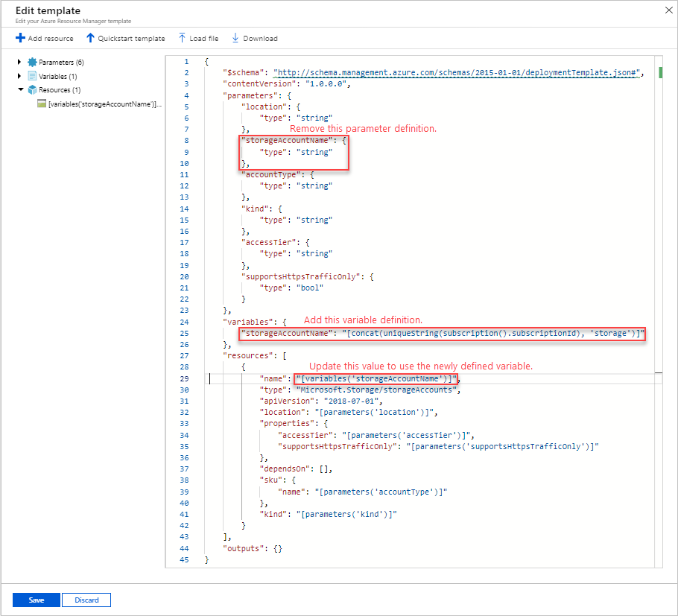This screenshot has width=678, height=616.
Task: Collapse the Resources (1) tree node
Action: click(20, 89)
